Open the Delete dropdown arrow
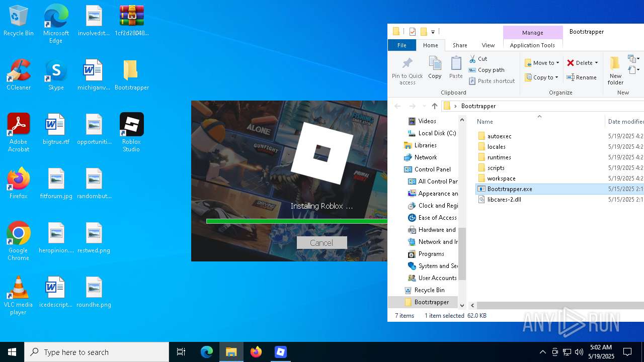644x362 pixels. [x=596, y=63]
